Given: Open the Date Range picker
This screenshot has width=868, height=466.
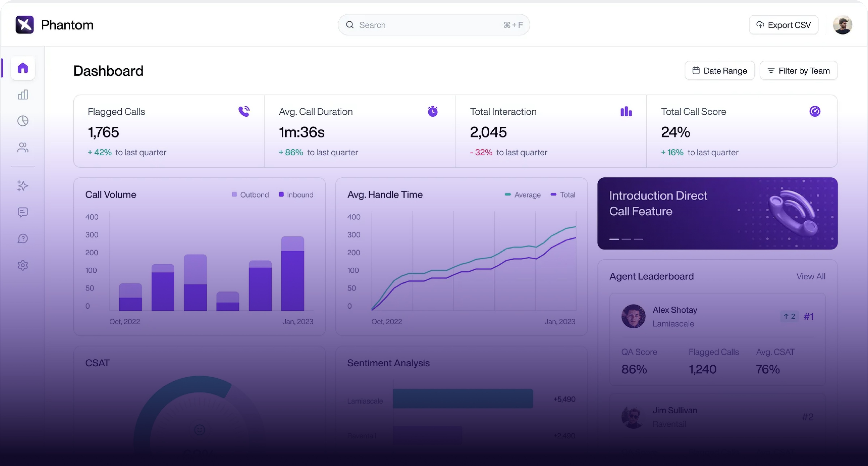Looking at the screenshot, I should point(719,71).
